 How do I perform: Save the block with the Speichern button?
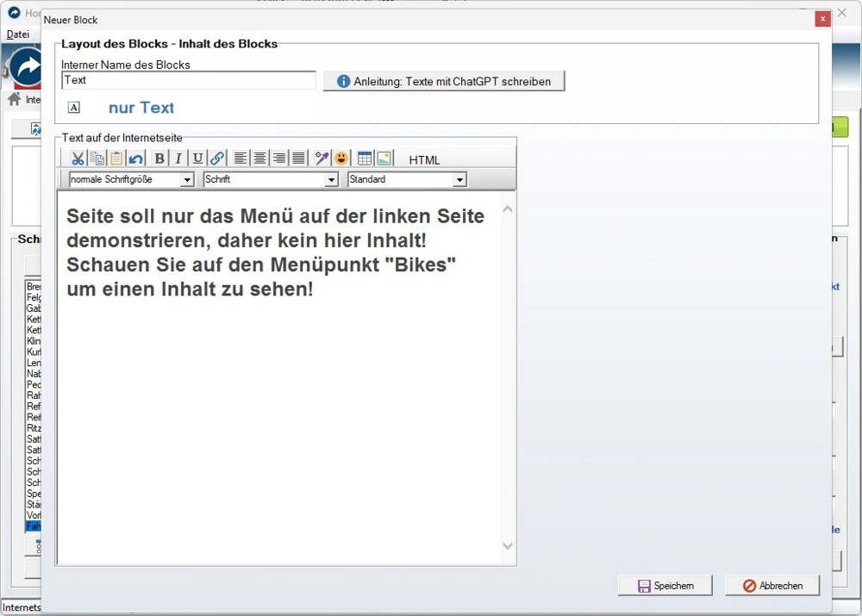coord(665,585)
